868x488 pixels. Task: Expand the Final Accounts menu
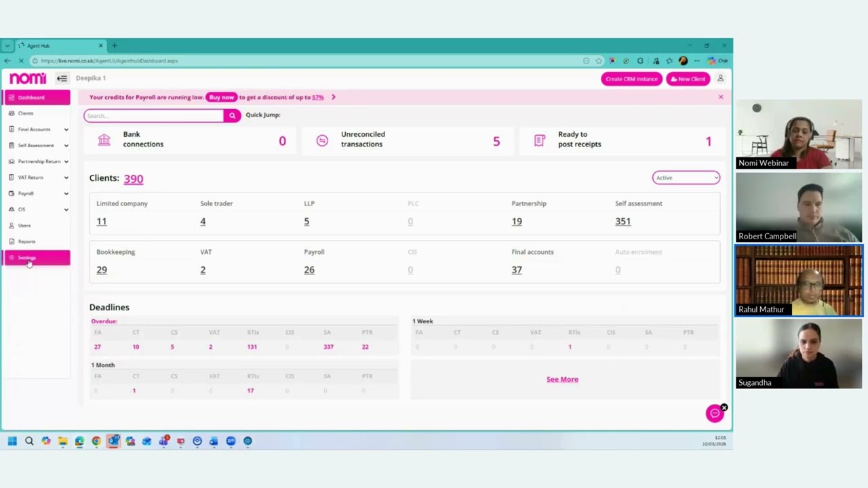click(66, 129)
